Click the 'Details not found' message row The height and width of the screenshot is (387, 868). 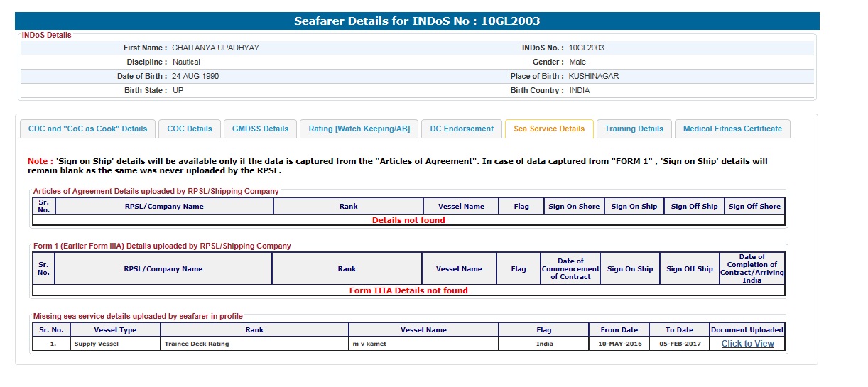tap(408, 220)
